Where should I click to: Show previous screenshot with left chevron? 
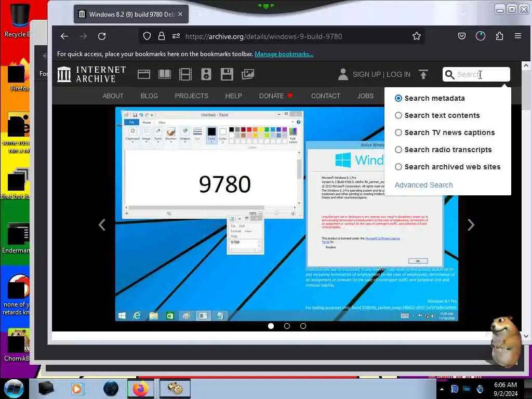coord(102,224)
